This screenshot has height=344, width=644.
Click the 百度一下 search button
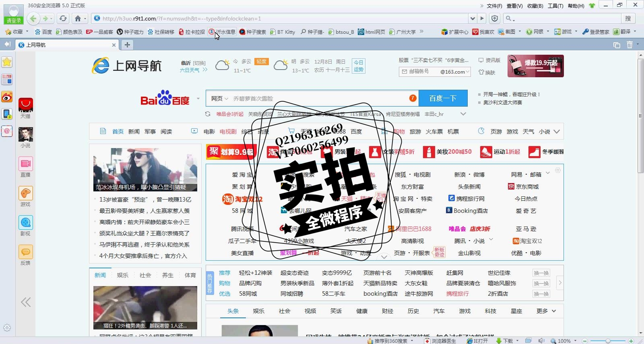click(x=443, y=98)
